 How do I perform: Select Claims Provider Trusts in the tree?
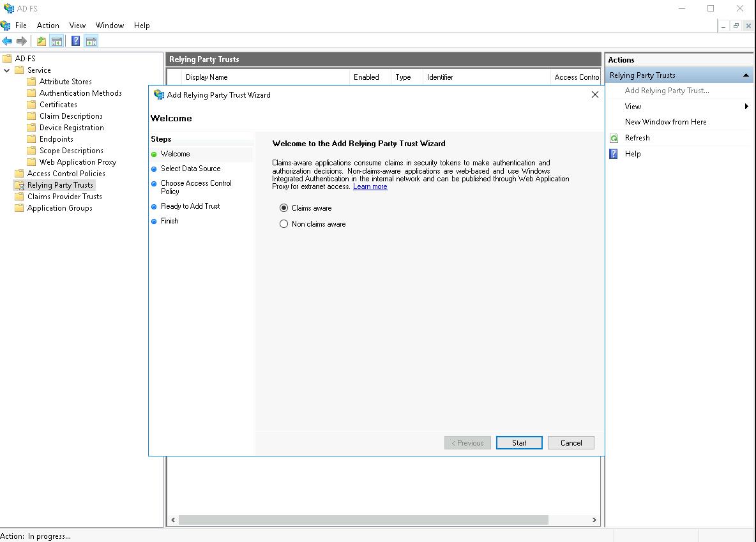[x=64, y=197]
